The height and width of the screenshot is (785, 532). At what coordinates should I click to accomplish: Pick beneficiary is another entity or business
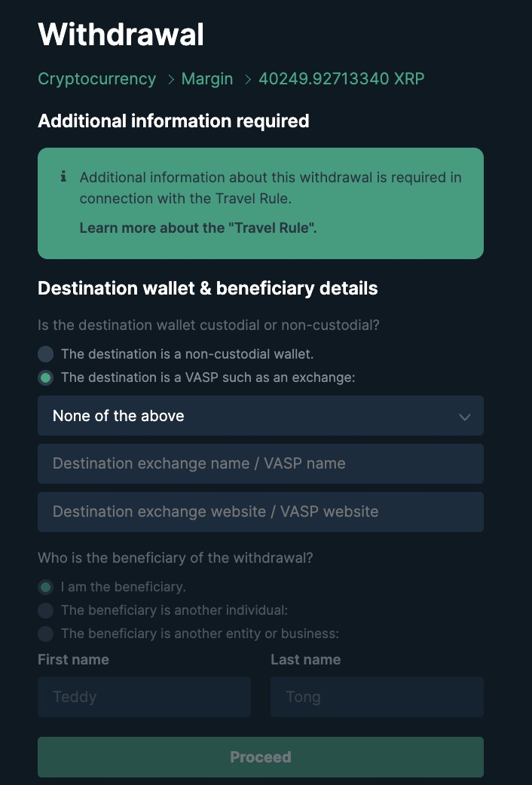[x=46, y=634]
